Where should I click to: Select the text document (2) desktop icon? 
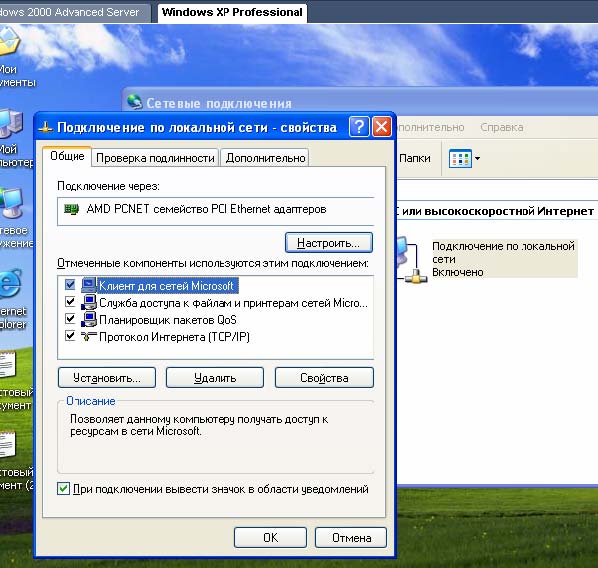coord(8,444)
